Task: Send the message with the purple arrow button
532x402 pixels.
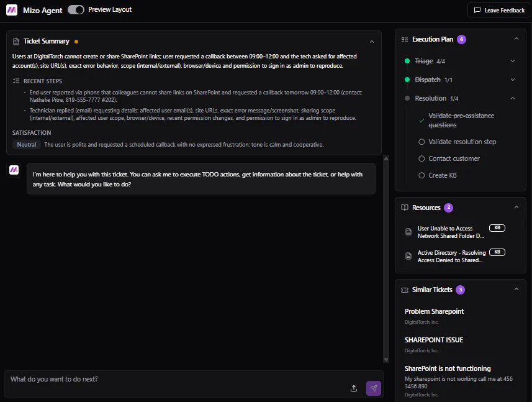Action: click(x=374, y=388)
